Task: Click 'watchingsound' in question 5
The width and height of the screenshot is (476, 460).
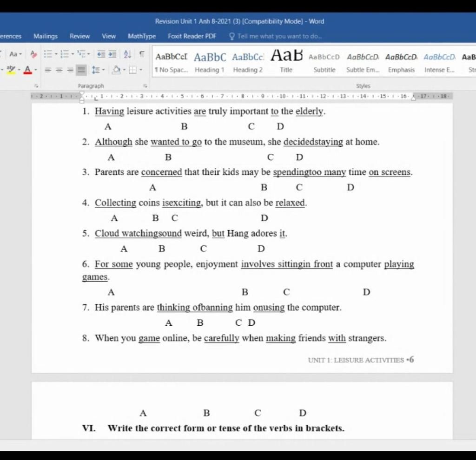Action: (152, 233)
